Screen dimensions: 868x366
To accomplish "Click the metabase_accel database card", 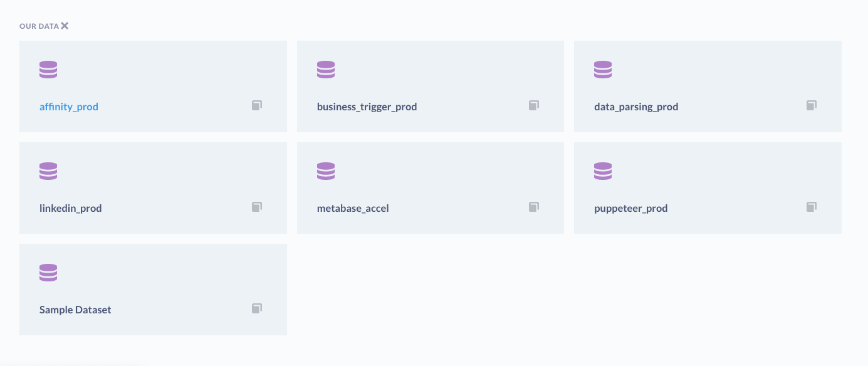I will [x=430, y=188].
